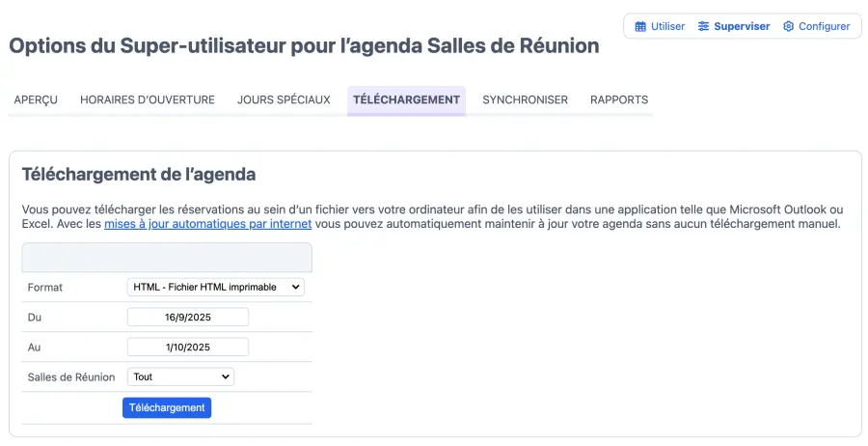
Task: Select the Superviser text label
Action: 742,26
